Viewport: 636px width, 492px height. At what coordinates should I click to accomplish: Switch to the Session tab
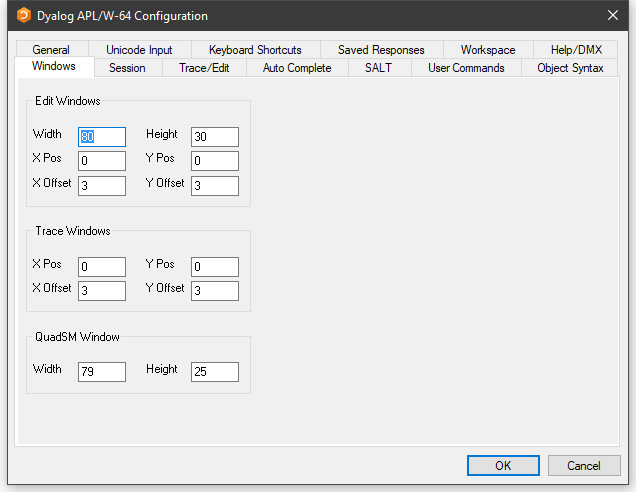(127, 68)
